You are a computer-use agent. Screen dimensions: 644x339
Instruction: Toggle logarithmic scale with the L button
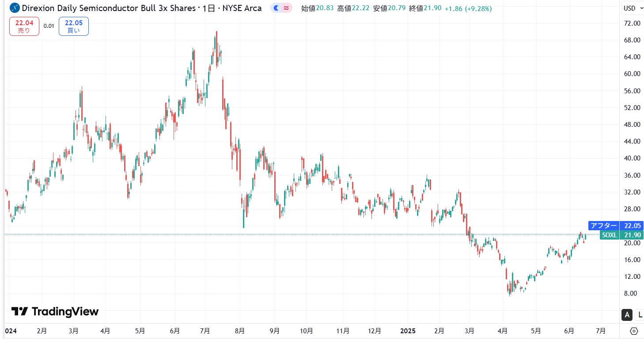pyautogui.click(x=640, y=315)
